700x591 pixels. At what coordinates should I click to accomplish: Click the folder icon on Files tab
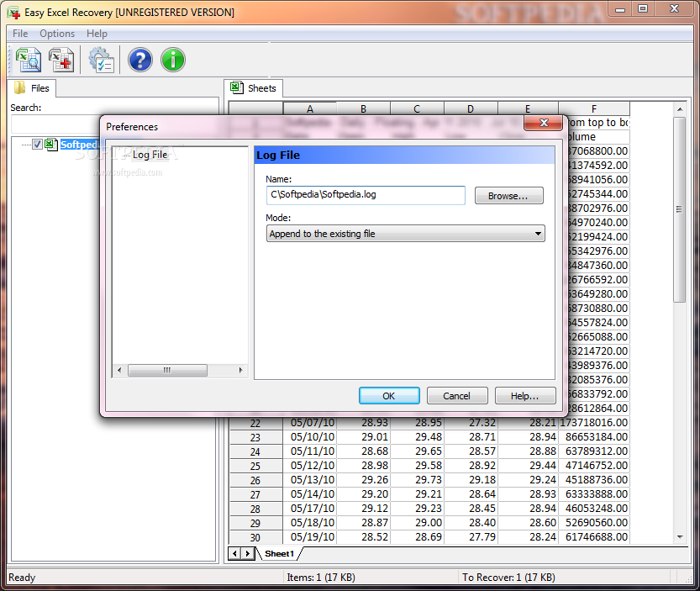pos(19,88)
